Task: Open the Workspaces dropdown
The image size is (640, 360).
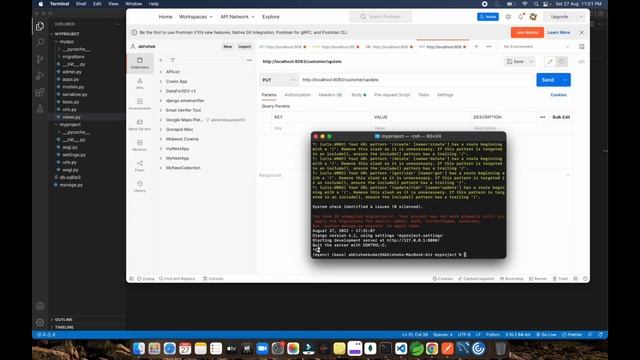Action: click(196, 17)
